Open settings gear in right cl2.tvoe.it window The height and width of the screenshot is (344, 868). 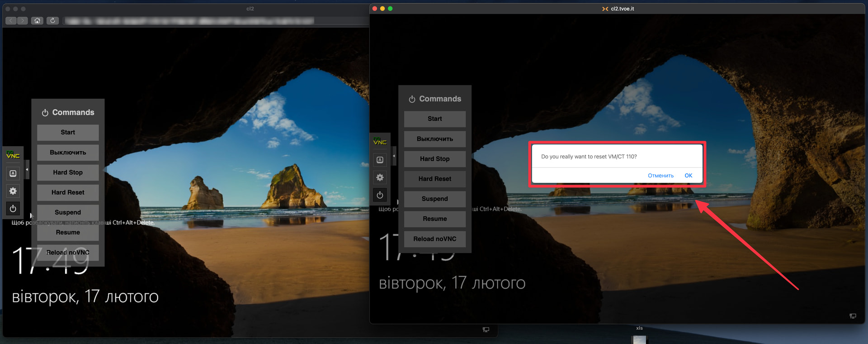[x=380, y=177]
